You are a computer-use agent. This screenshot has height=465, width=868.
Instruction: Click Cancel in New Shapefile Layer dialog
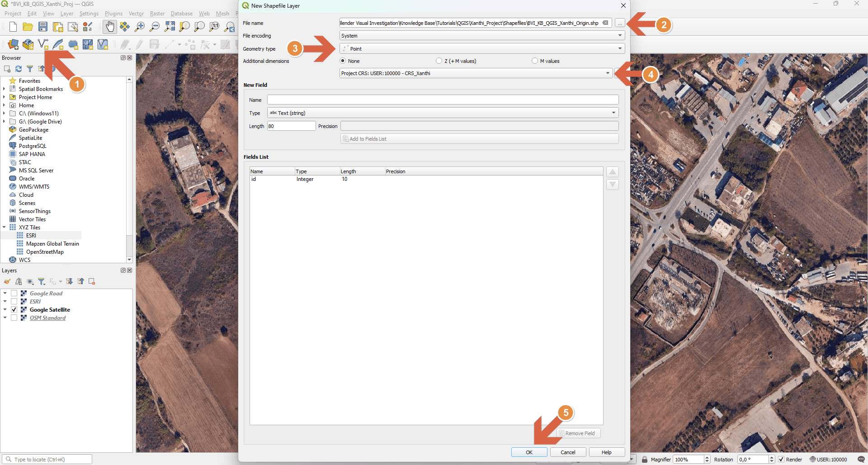coord(568,452)
